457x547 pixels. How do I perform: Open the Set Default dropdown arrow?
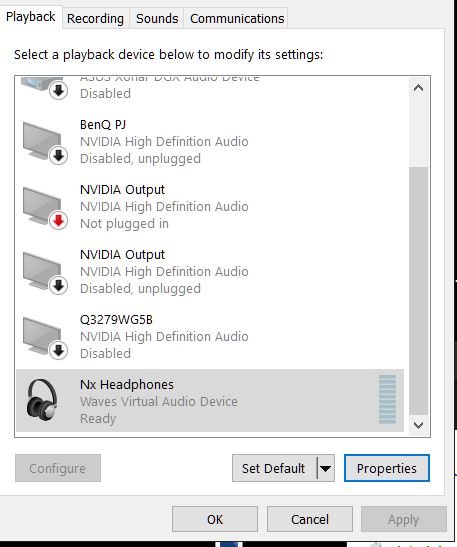click(326, 468)
